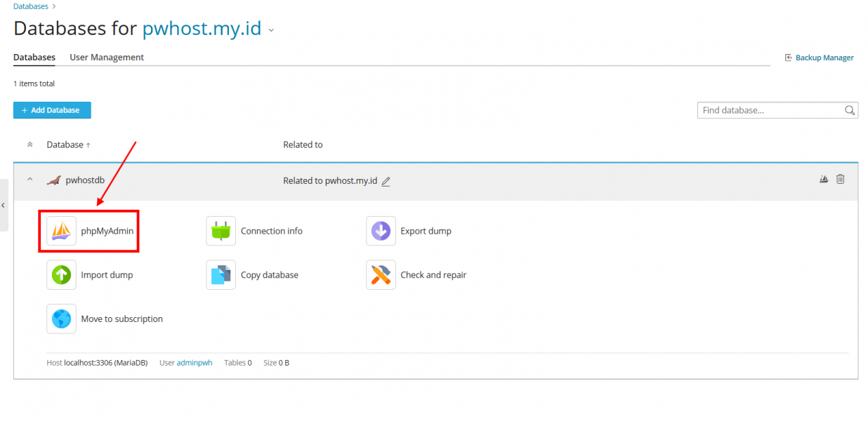The width and height of the screenshot is (868, 421).
Task: Click the Connection info label
Action: coord(272,231)
